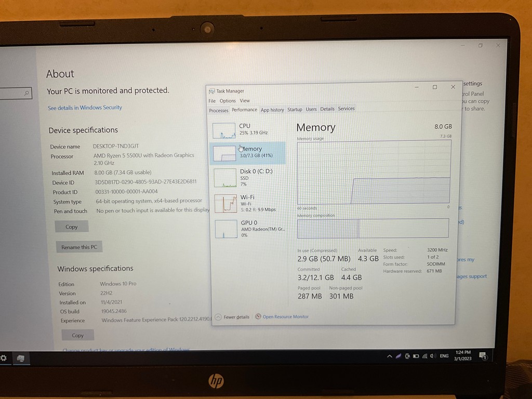Click the Memory composition bar

click(x=373, y=229)
